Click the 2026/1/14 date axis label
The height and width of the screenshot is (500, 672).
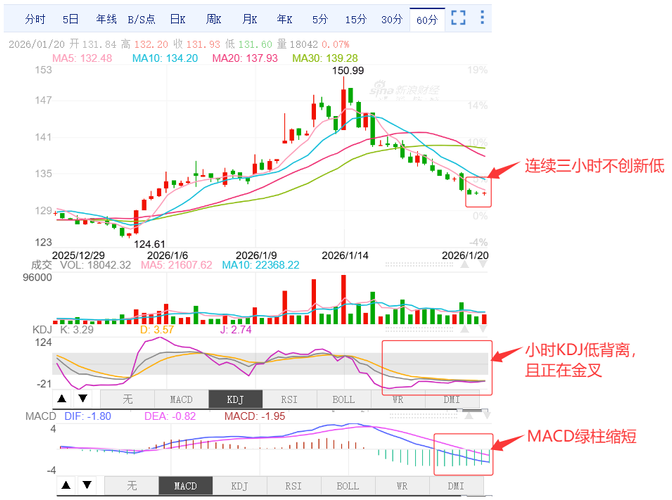pos(345,256)
